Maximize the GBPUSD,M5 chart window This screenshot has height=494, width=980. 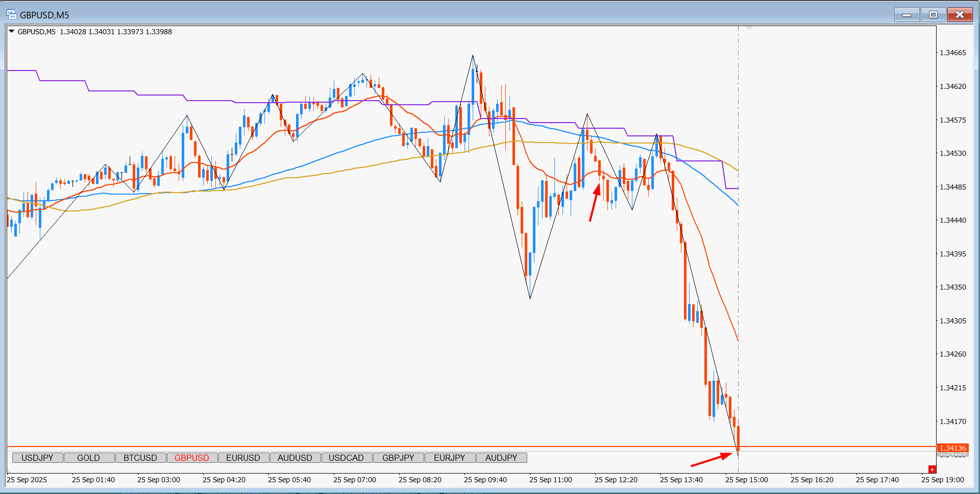pyautogui.click(x=933, y=15)
